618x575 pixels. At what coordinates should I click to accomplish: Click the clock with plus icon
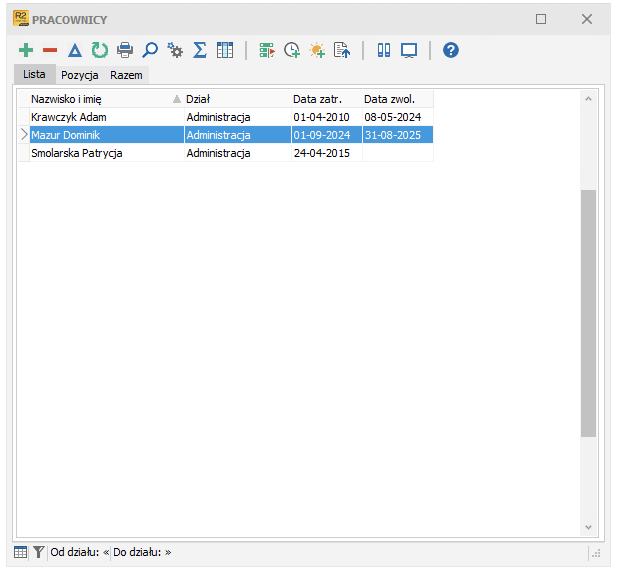point(292,50)
